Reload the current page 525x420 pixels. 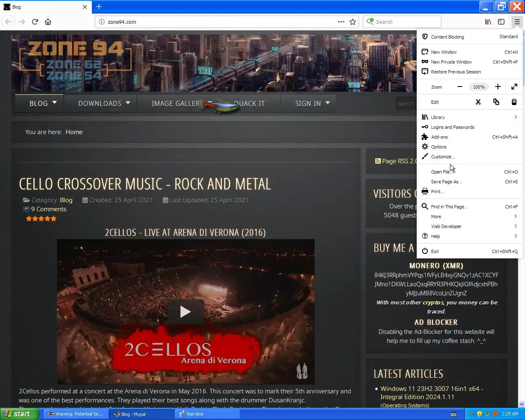point(35,22)
